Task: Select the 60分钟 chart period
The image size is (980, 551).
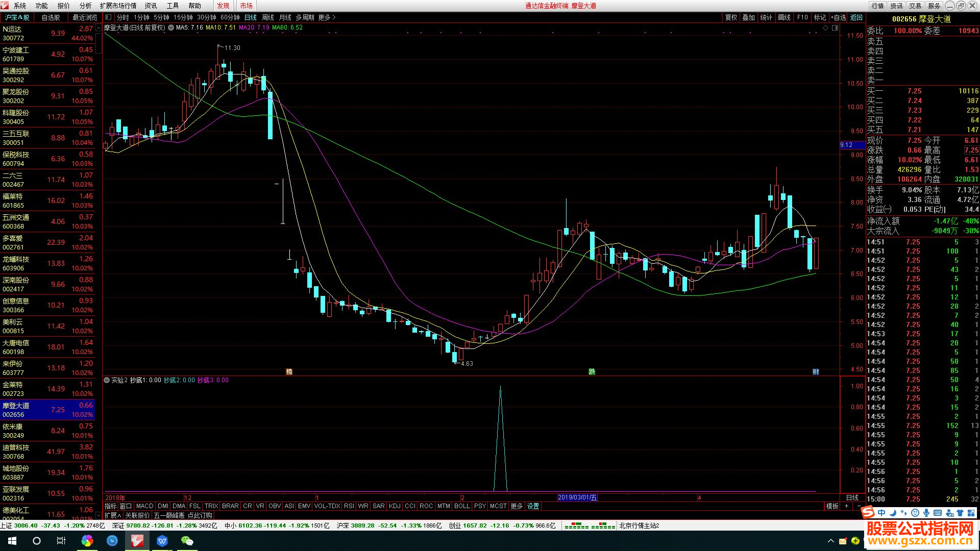Action: (x=230, y=17)
